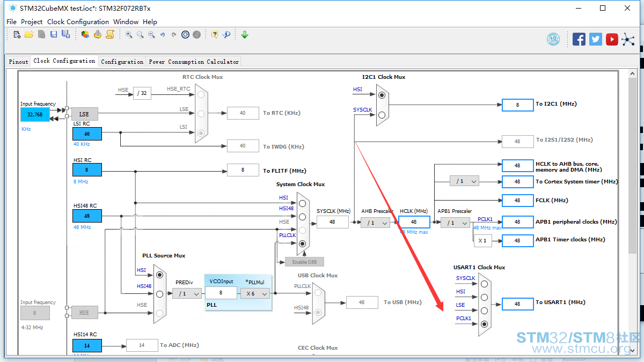Viewport: 644px width, 362px height.
Task: Click the Enable CSS button
Action: click(304, 262)
